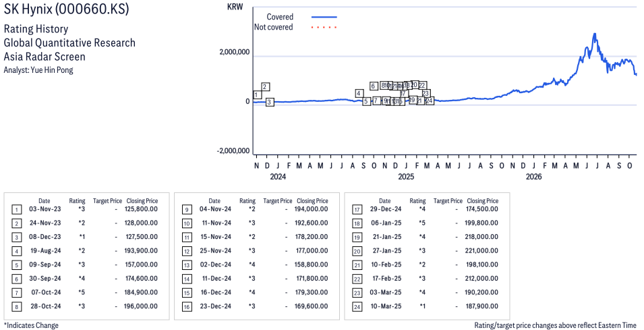Select the 'Global Quantitative Research' line
Image resolution: width=644 pixels, height=330 pixels.
69,43
